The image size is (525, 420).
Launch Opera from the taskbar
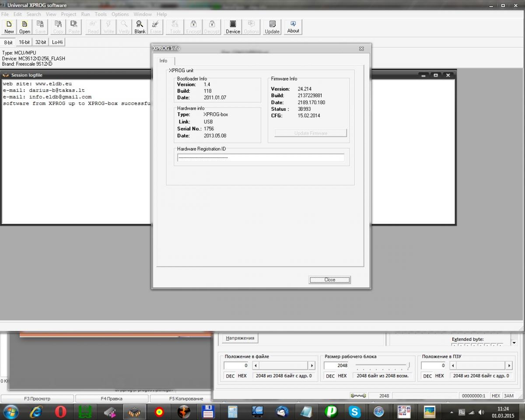click(61, 412)
